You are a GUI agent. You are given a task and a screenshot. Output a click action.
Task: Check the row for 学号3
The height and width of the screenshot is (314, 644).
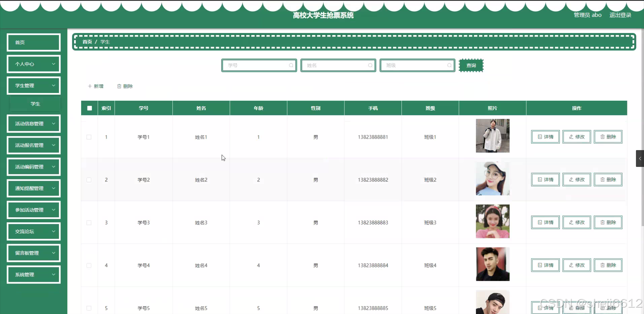pyautogui.click(x=89, y=223)
